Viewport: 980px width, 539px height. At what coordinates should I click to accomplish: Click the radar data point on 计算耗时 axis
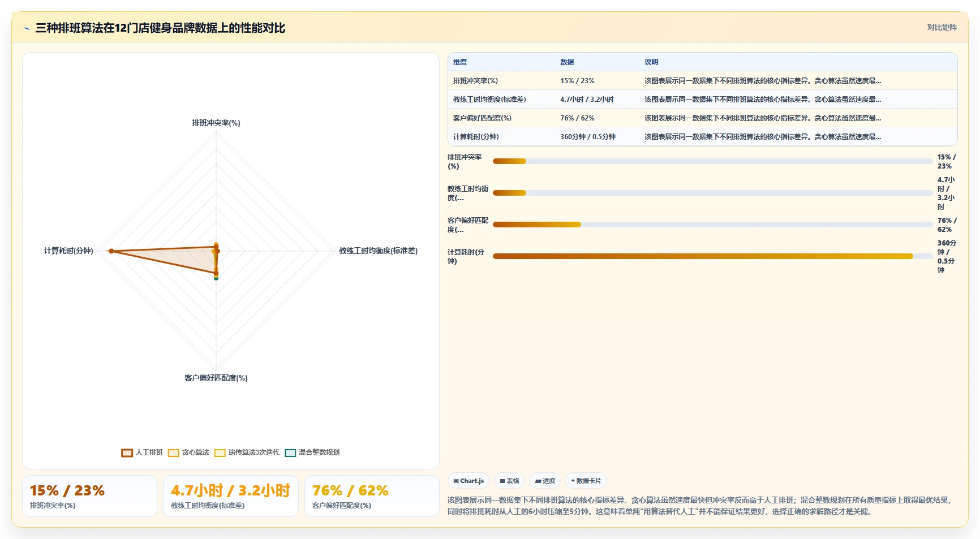111,251
